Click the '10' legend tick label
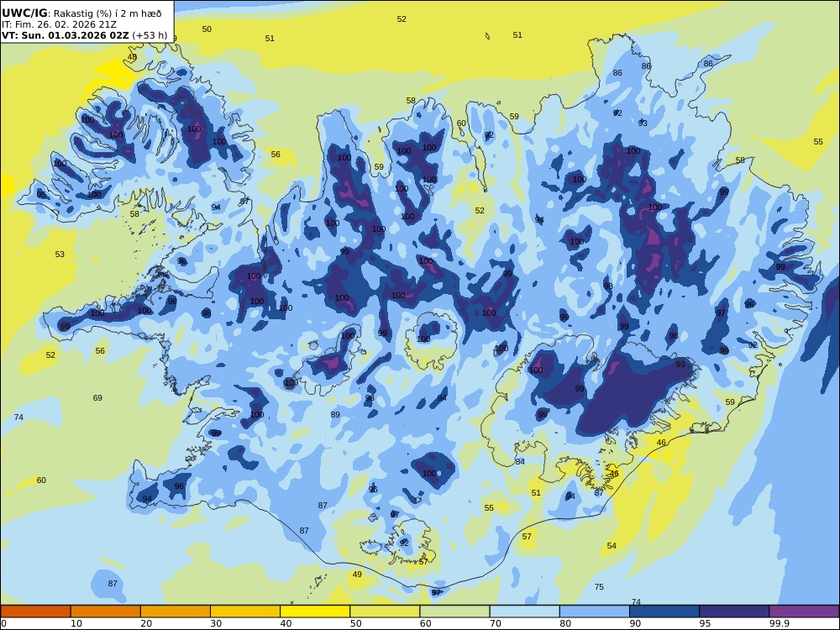 [x=76, y=623]
